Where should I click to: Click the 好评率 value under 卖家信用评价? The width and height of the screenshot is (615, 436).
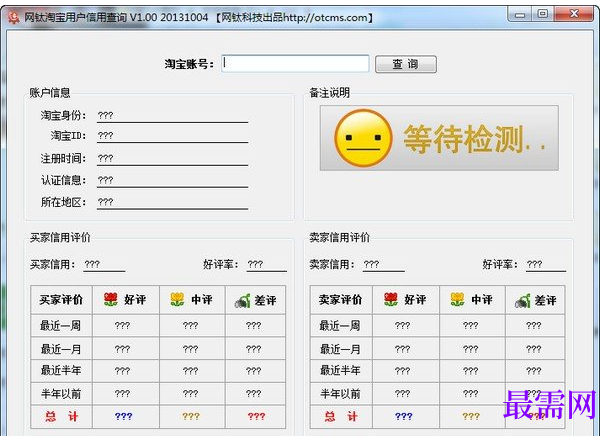[x=546, y=265]
